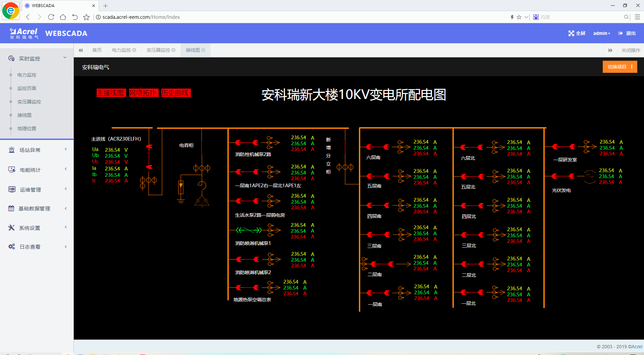644x355 pixels.
Task: Select the 实时监控 sidebar icon
Action: [11, 58]
